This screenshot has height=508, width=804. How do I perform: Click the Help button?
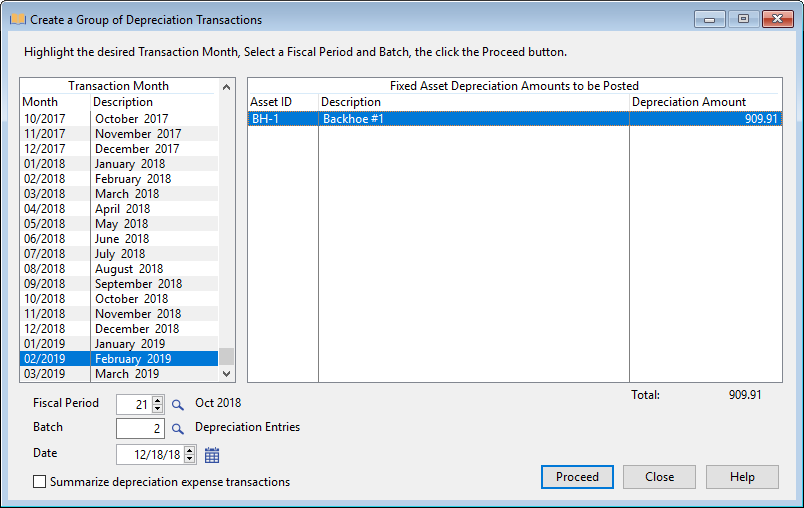[x=741, y=477]
